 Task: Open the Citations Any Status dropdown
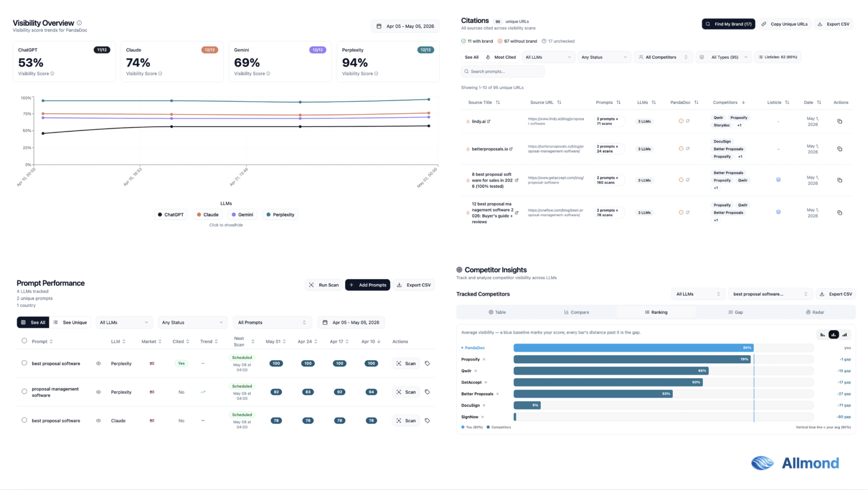click(604, 57)
